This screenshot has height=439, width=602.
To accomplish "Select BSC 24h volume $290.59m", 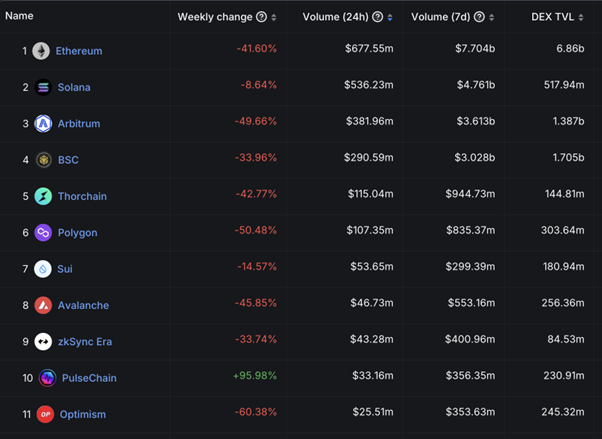I will (x=369, y=157).
